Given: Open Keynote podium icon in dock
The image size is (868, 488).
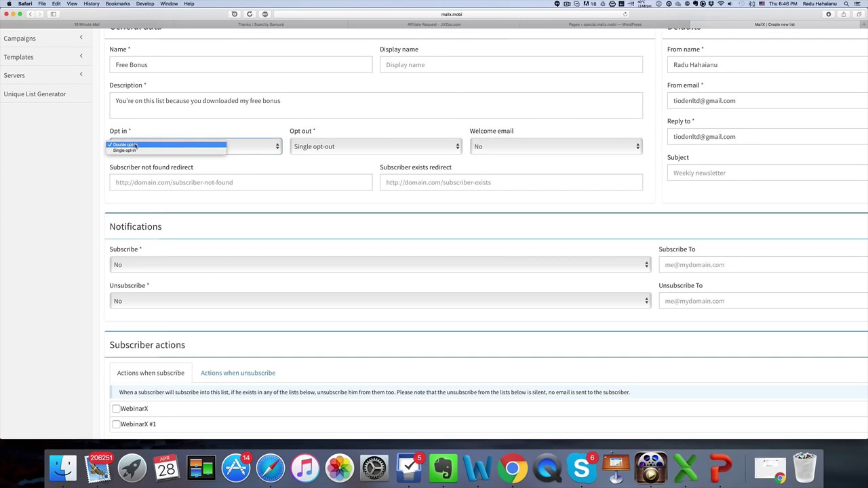Looking at the screenshot, I should 616,468.
